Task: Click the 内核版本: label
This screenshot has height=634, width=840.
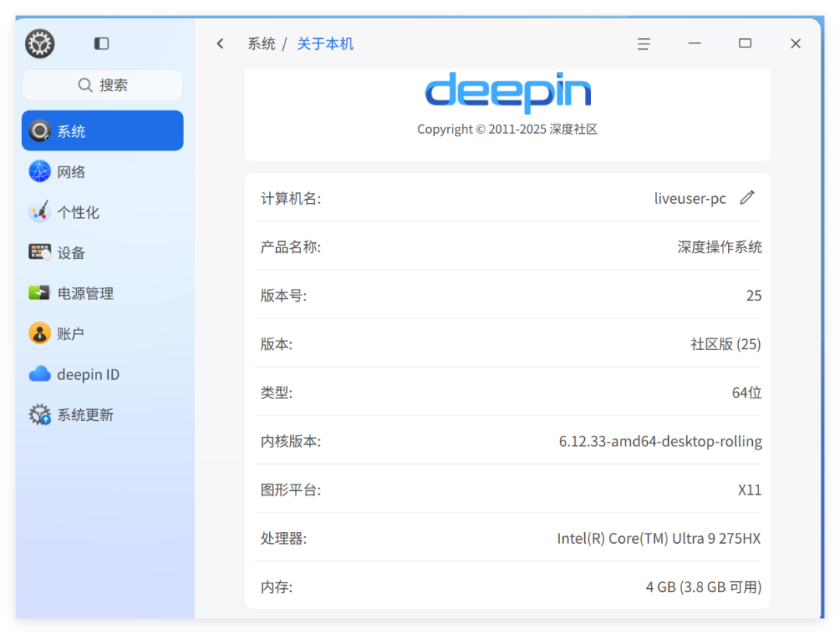Action: point(290,441)
